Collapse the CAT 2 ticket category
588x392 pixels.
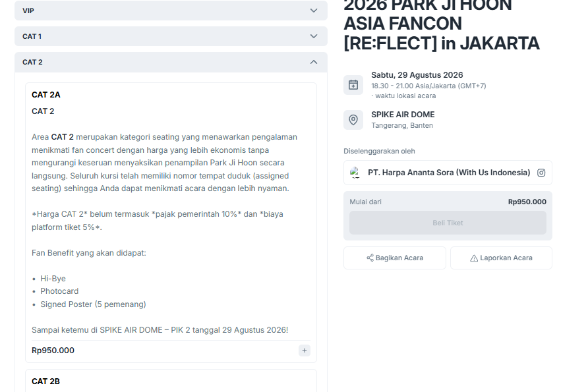(x=171, y=62)
